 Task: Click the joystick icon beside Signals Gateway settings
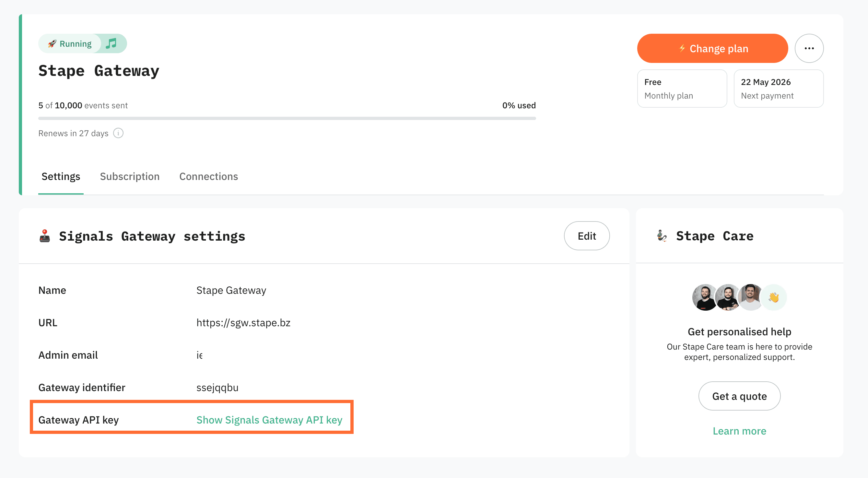44,236
